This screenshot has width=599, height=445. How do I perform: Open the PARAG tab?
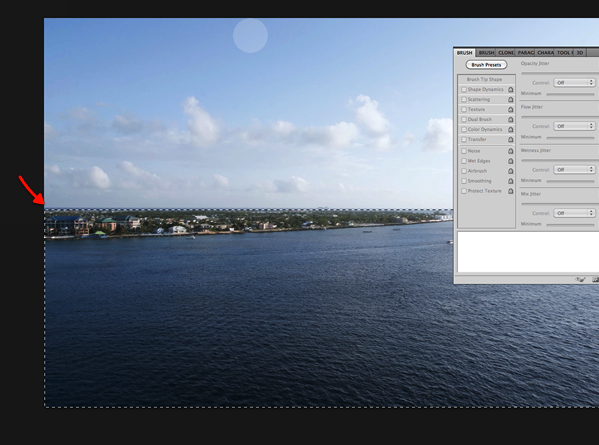526,53
